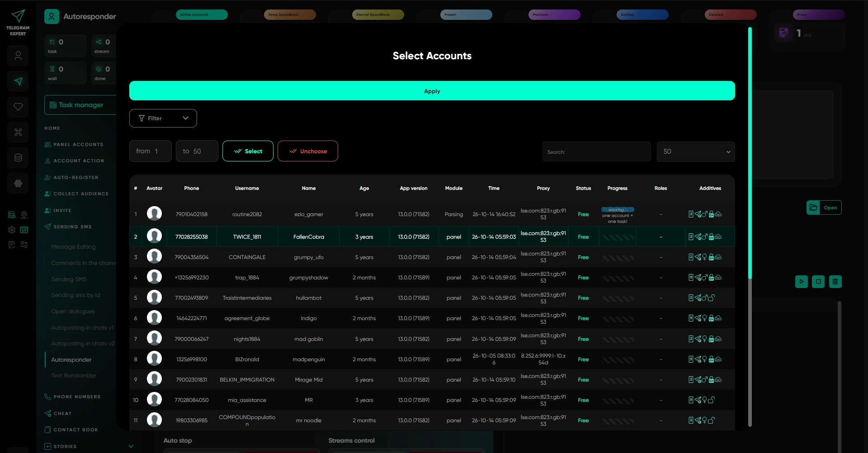868x453 pixels.
Task: Click the puzzle-gear settings icon in the left bar
Action: point(18,183)
